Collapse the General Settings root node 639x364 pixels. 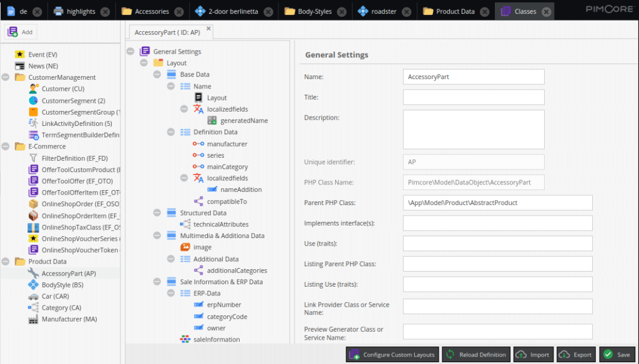point(130,51)
